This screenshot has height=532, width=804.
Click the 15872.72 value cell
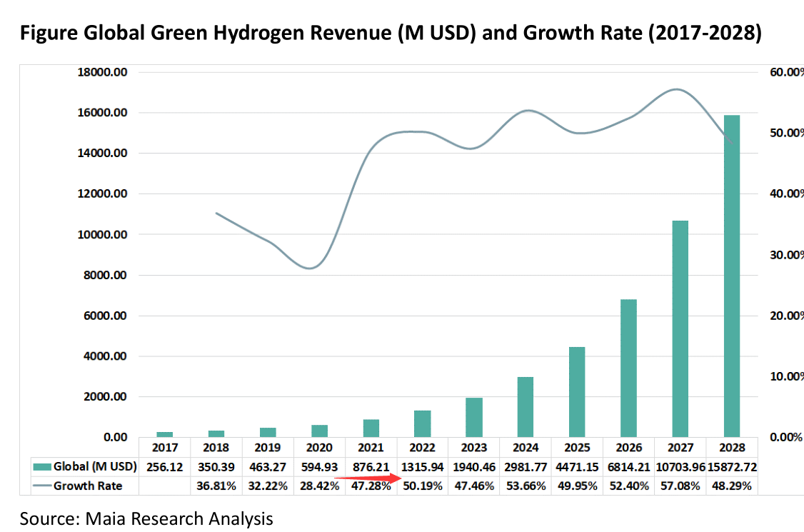point(733,467)
